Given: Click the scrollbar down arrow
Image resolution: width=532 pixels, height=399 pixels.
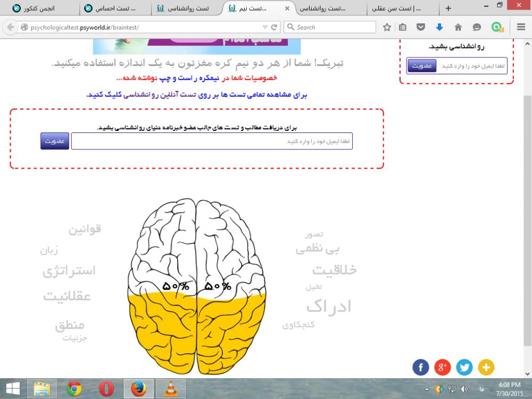Looking at the screenshot, I should pyautogui.click(x=527, y=373).
